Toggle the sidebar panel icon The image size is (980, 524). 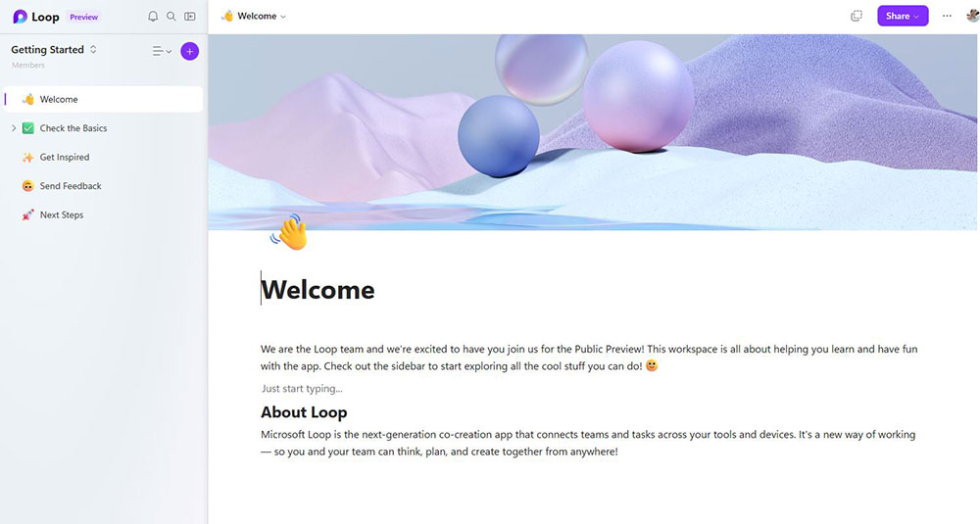tap(190, 17)
